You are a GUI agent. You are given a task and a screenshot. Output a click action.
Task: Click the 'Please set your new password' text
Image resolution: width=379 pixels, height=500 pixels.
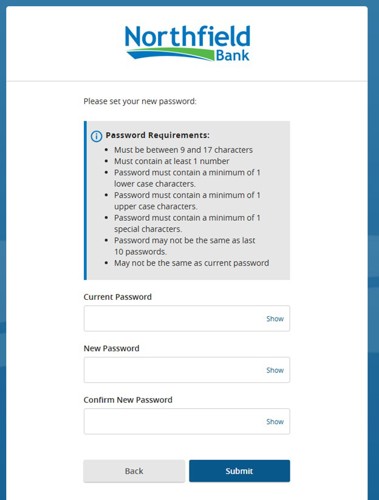(140, 101)
